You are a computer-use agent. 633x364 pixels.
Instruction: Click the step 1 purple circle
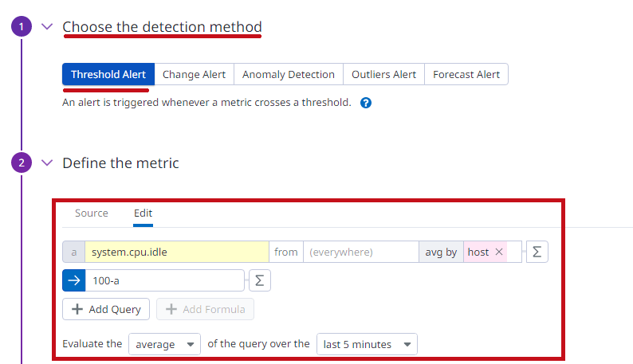click(x=22, y=26)
